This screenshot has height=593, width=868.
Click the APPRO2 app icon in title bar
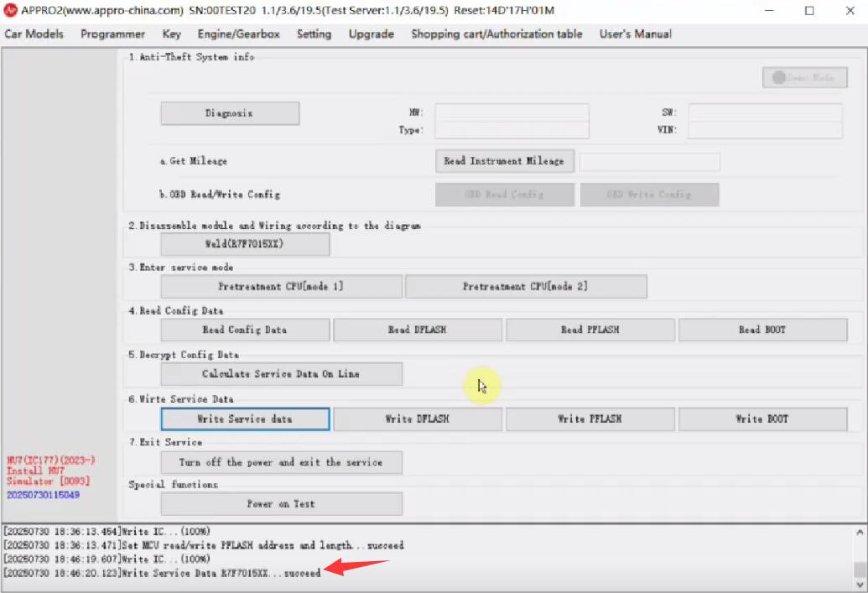click(x=10, y=10)
